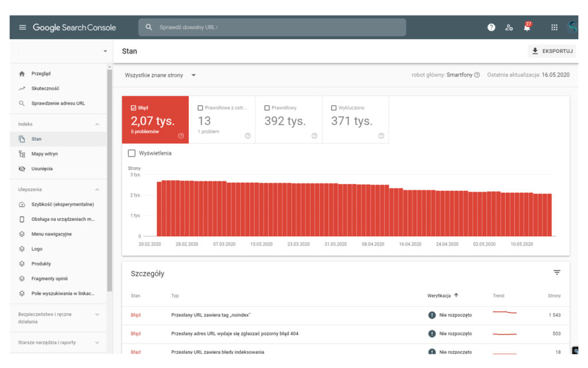This screenshot has height=368, width=588.
Task: Go to Skuteczność report
Action: (45, 89)
